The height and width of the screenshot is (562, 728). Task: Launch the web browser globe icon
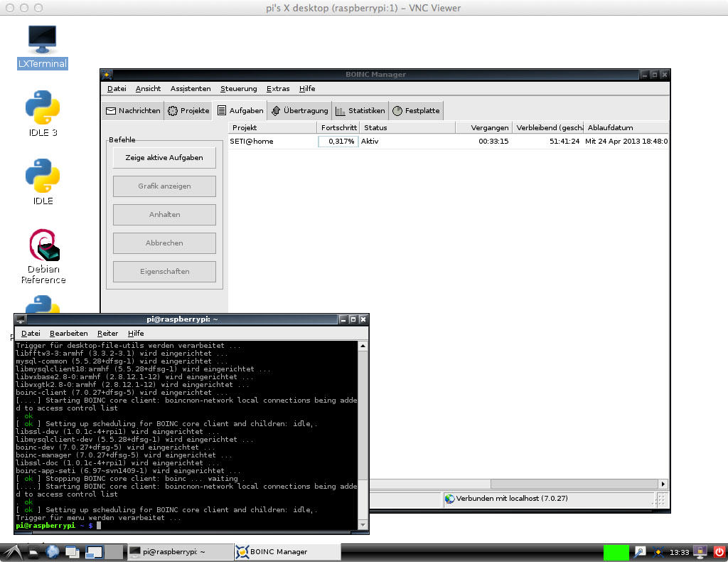53,552
